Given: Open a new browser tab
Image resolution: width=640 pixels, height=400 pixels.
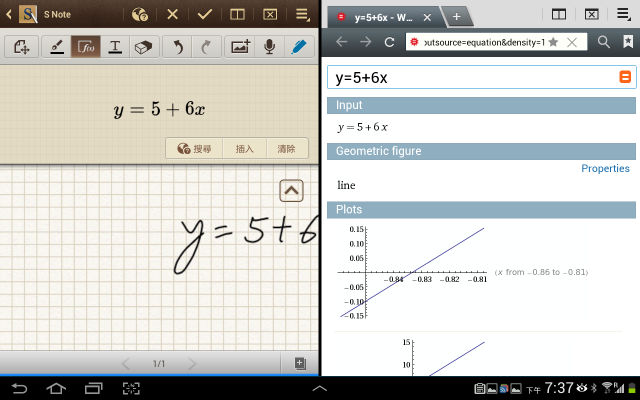Looking at the screenshot, I should (457, 17).
